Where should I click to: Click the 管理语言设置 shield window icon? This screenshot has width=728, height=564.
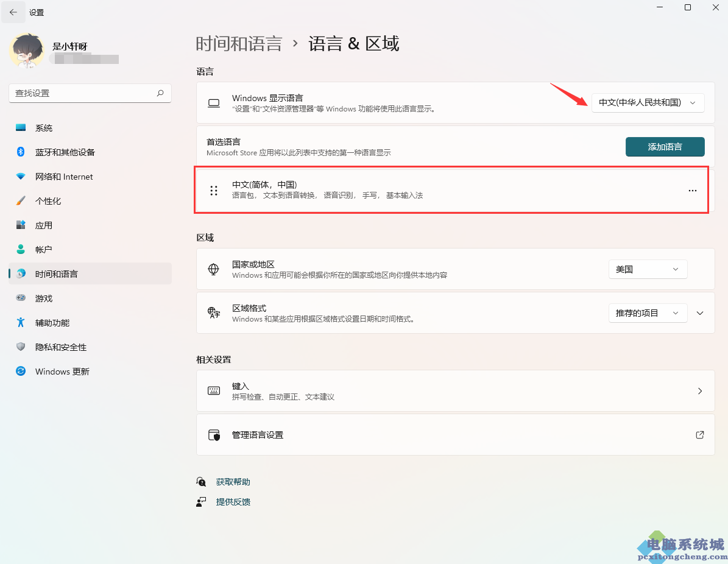214,435
